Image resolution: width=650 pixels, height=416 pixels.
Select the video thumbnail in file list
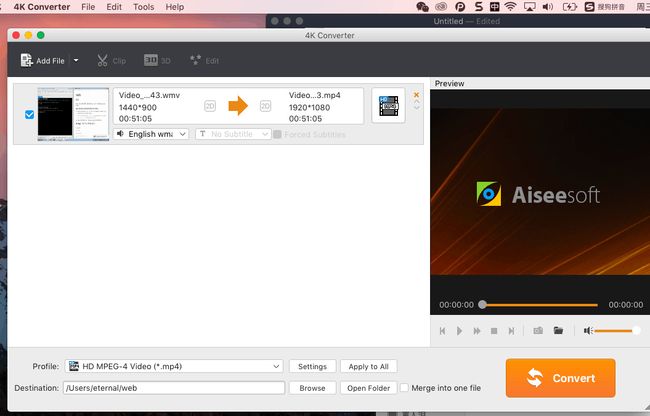click(73, 114)
